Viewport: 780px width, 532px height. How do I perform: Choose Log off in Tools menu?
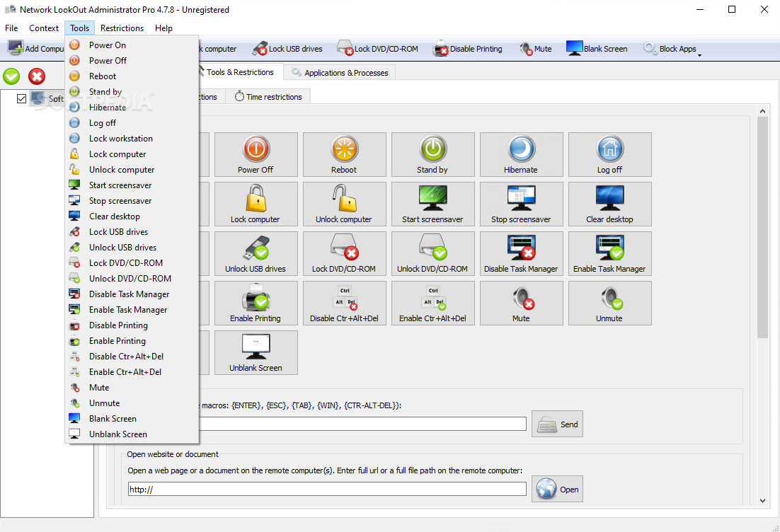pyautogui.click(x=132, y=123)
